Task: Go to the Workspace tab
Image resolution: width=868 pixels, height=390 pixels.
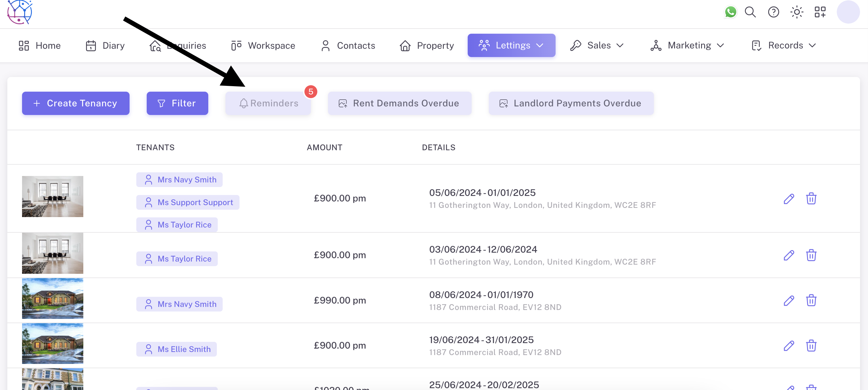Action: [263, 45]
